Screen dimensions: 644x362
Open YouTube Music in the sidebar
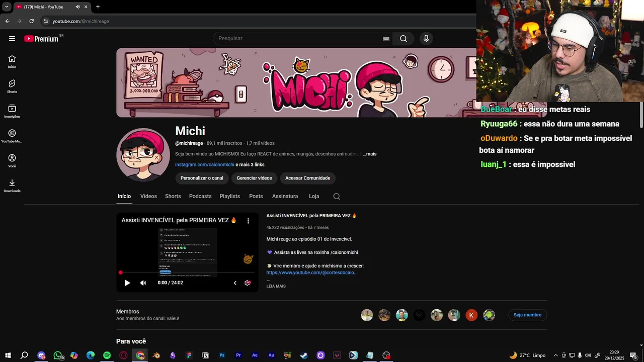pos(12,136)
